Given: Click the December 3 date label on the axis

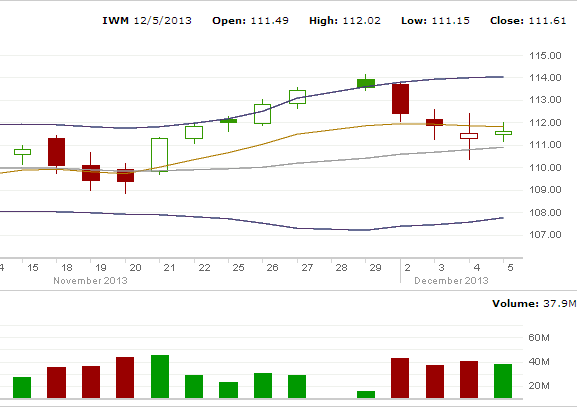Looking at the screenshot, I should click(441, 268).
